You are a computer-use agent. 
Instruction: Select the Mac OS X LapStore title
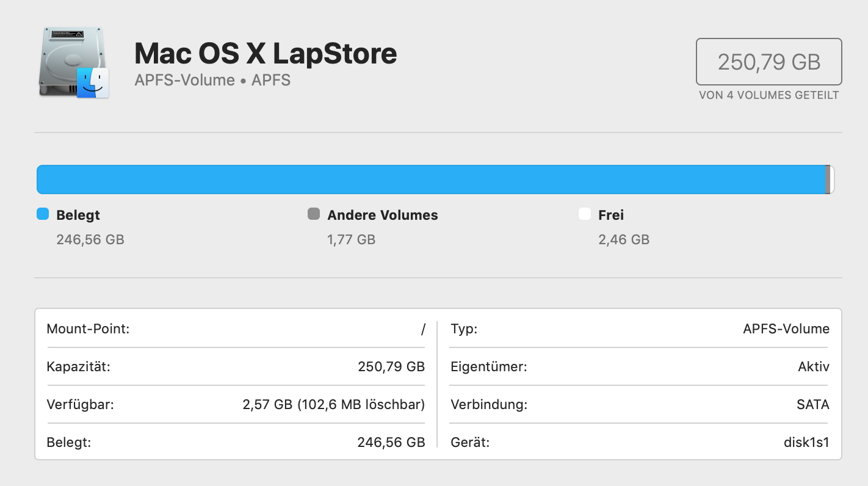coord(266,53)
